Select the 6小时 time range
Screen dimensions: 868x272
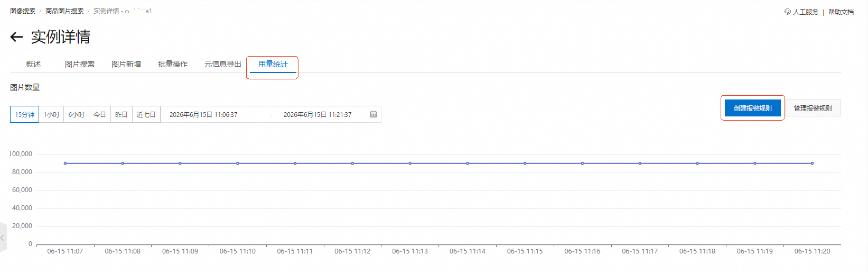(76, 114)
